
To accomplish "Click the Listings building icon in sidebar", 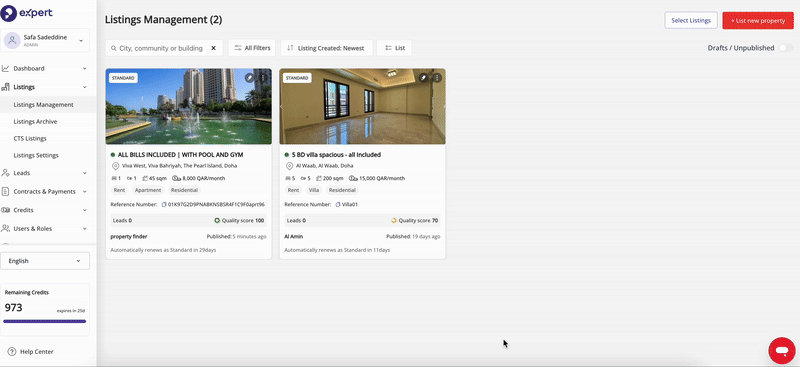I will 6,87.
